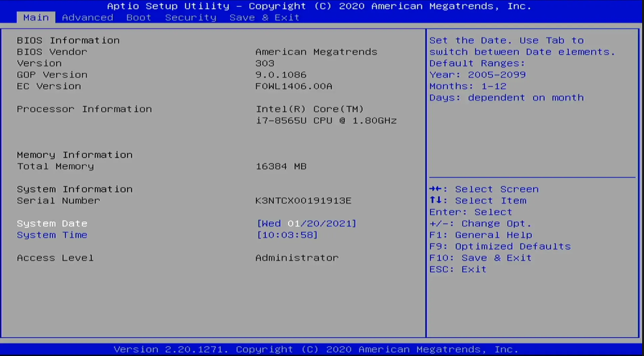Switch to the Advanced tab

point(87,17)
